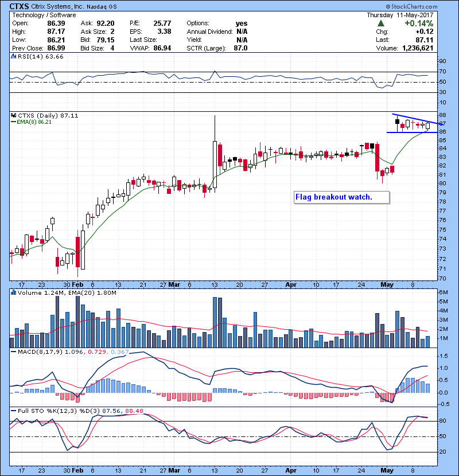Click the EPS value 3.38

point(164,32)
